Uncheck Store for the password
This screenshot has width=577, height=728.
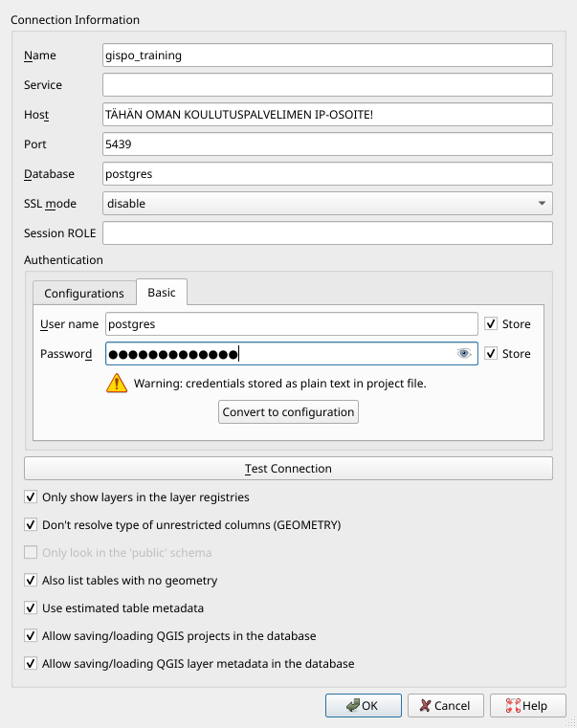click(491, 354)
